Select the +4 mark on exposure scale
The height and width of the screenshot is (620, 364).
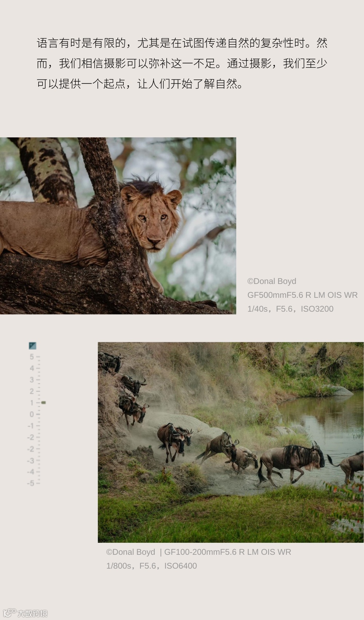(32, 369)
